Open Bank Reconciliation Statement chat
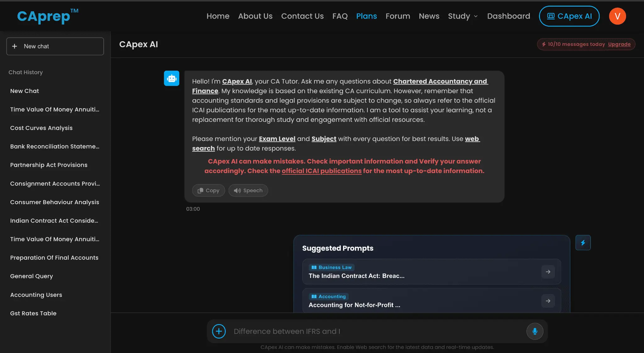The image size is (644, 353). pos(55,146)
